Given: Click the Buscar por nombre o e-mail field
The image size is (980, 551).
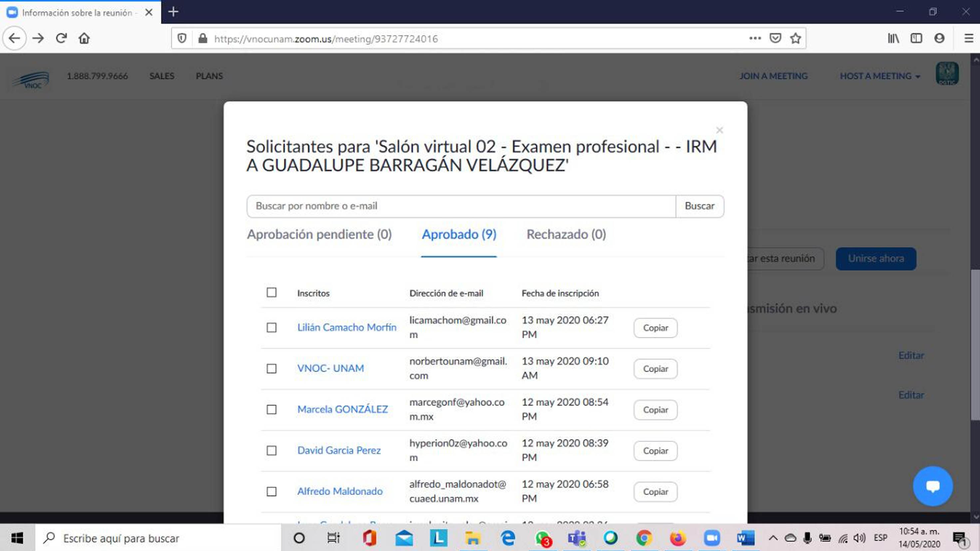Looking at the screenshot, I should (461, 206).
